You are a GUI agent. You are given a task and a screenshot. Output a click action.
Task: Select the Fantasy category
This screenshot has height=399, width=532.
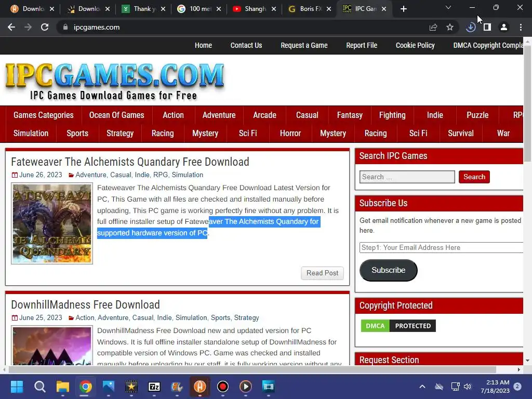click(350, 115)
